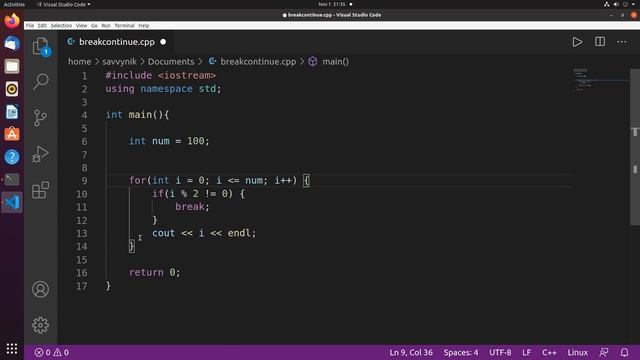640x360 pixels.
Task: Click the editor vertical scrollbar
Action: (635, 147)
